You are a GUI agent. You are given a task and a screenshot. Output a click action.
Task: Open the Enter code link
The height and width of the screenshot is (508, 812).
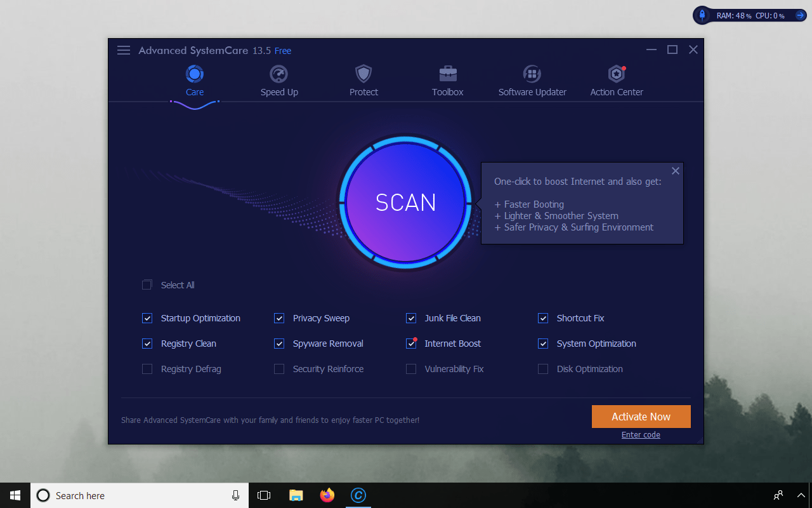tap(641, 435)
